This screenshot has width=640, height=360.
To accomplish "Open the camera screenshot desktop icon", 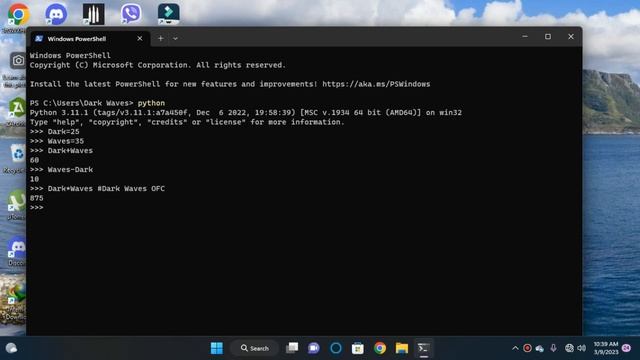I will click(18, 61).
